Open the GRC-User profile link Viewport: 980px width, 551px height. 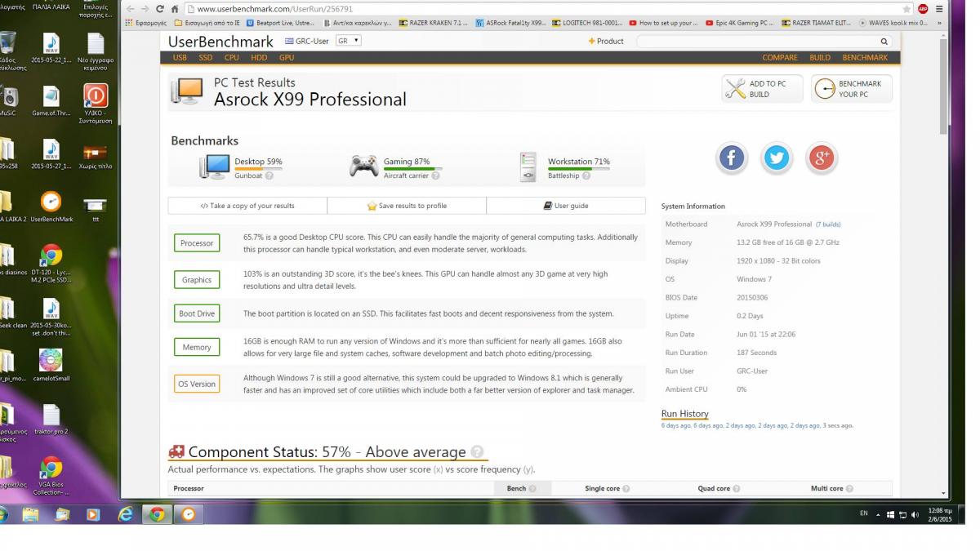click(306, 41)
